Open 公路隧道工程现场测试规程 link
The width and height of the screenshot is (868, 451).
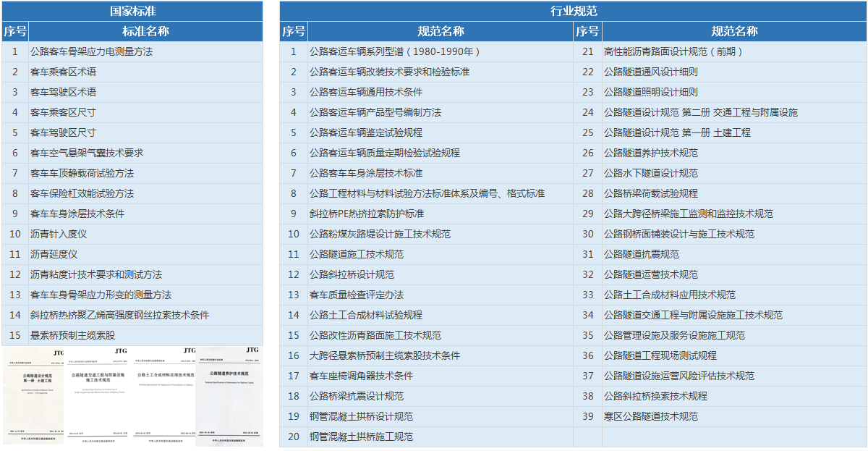(x=660, y=355)
